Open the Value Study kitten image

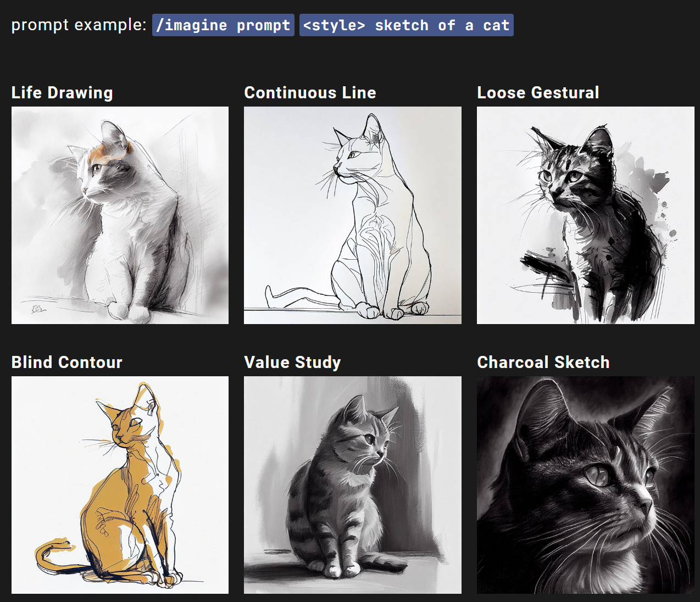[x=353, y=485]
